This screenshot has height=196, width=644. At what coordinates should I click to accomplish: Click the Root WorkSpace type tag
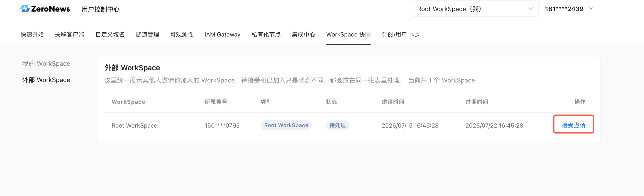tap(286, 125)
